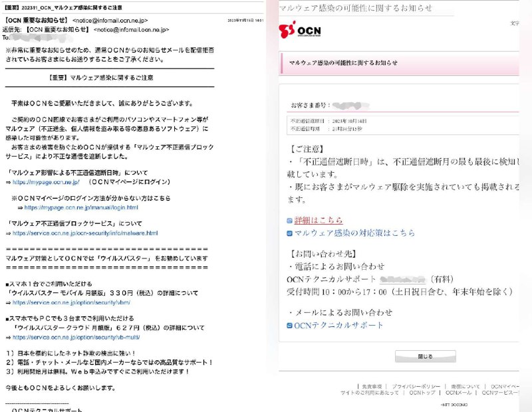The height and width of the screenshot is (412, 532).
Task: Click the 【ご注意】 heading
Action: tap(307, 150)
